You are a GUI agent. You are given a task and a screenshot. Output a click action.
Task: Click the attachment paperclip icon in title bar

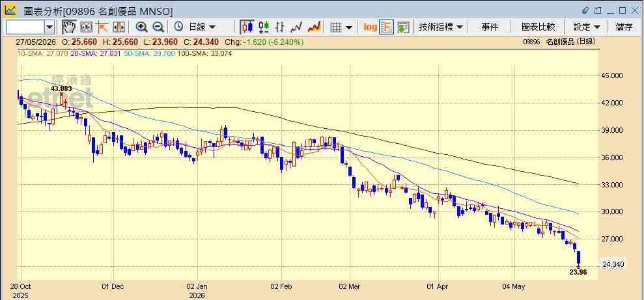[x=585, y=10]
